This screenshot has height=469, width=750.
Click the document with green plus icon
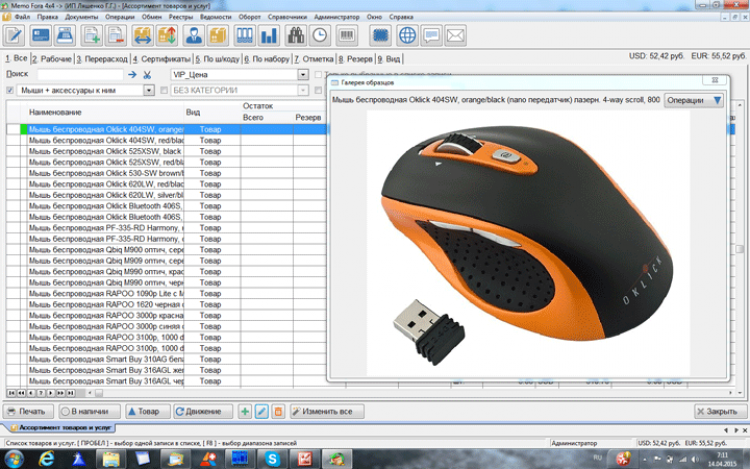click(91, 36)
